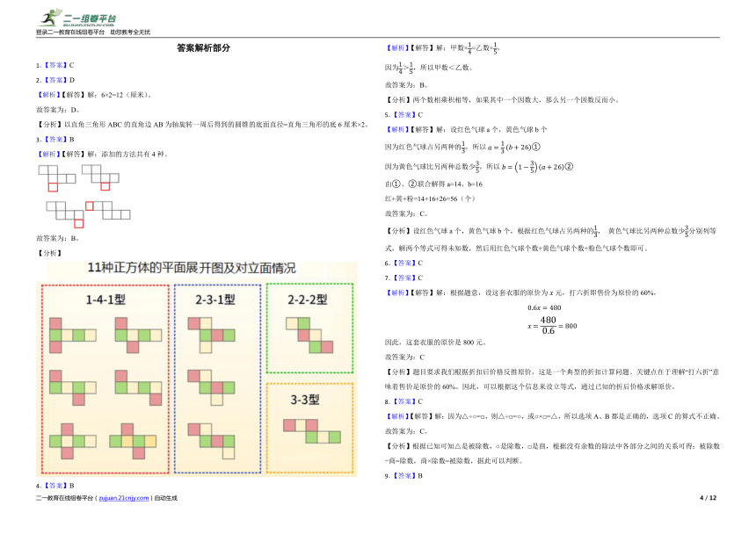Image resolution: width=756 pixels, height=534 pixels.
Task: Select answer line 4.【答案】B
Action: click(55, 486)
